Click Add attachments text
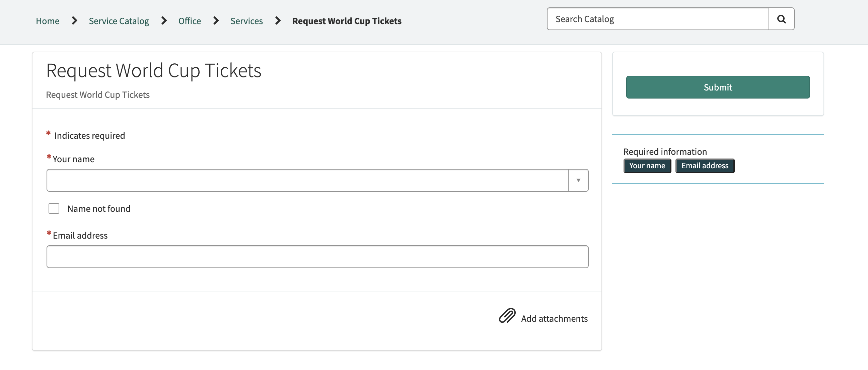This screenshot has height=370, width=868. pos(554,318)
